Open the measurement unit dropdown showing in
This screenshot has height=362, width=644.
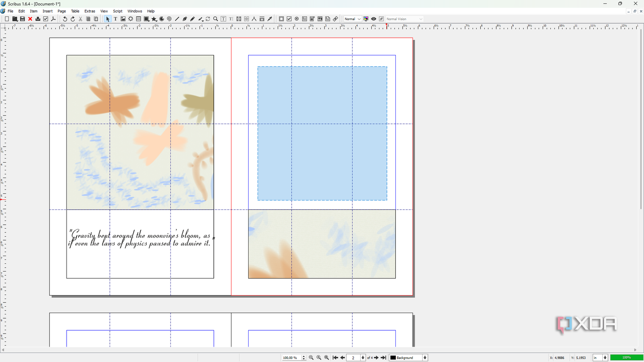[600, 358]
